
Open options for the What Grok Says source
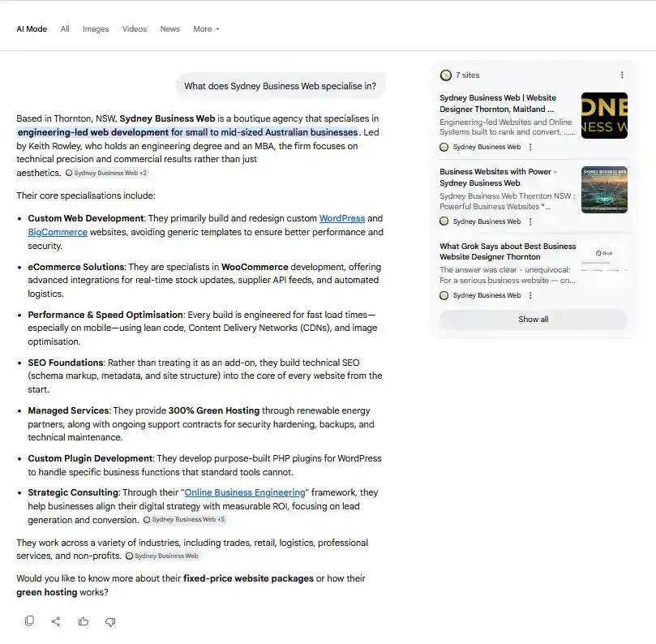pyautogui.click(x=530, y=295)
